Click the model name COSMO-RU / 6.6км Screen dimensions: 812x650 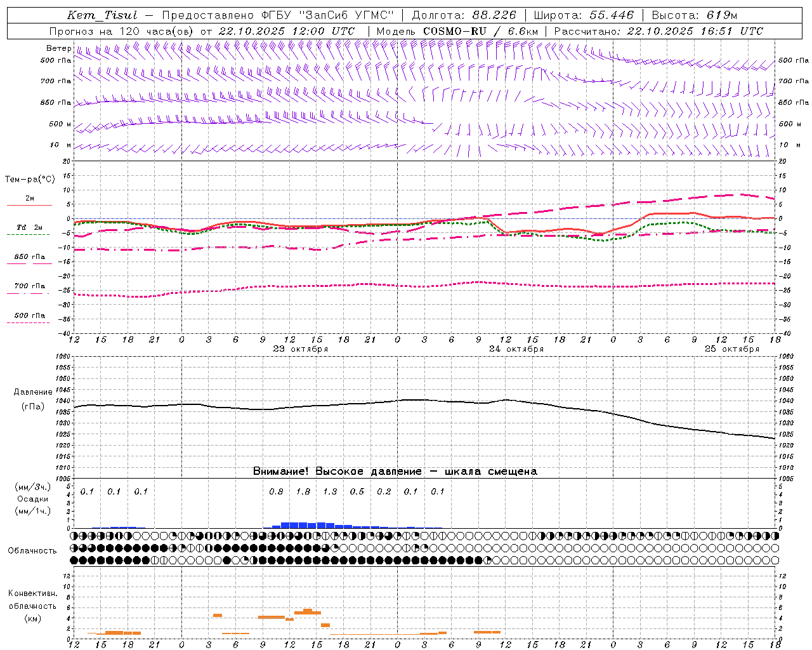[481, 31]
